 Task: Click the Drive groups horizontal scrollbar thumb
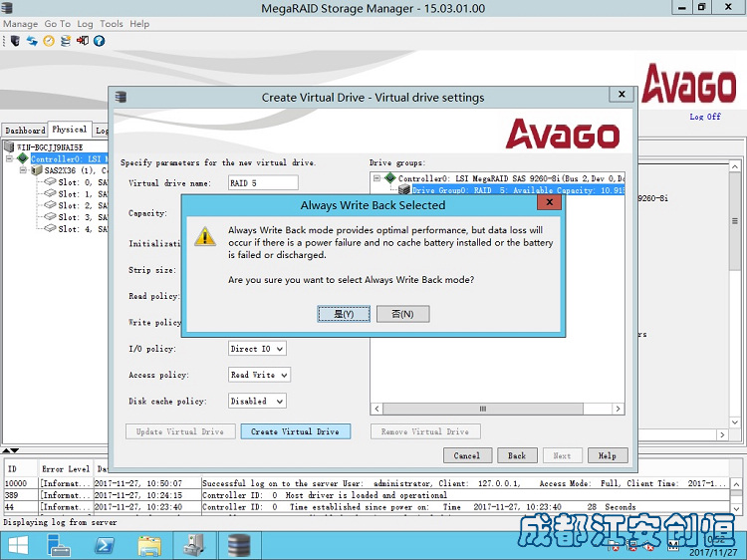483,409
